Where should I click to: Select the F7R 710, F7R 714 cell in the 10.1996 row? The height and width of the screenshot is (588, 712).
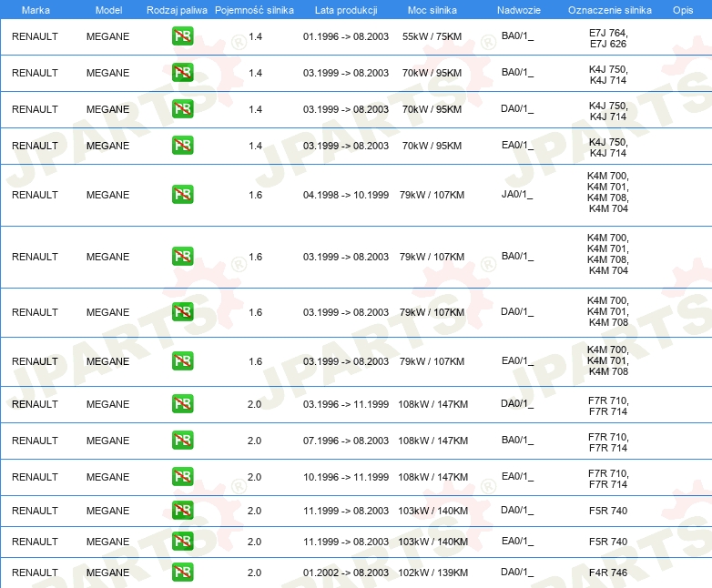point(608,479)
